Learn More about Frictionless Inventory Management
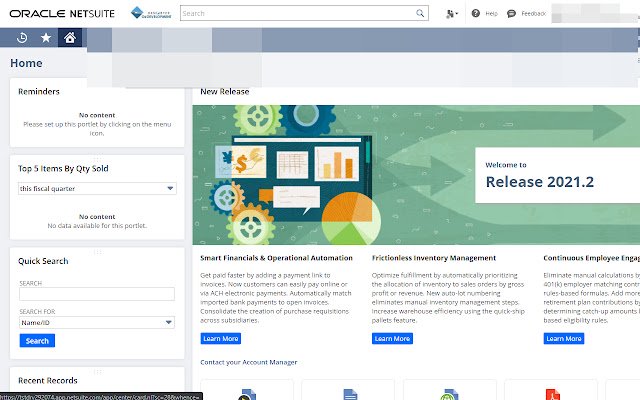 392,338
